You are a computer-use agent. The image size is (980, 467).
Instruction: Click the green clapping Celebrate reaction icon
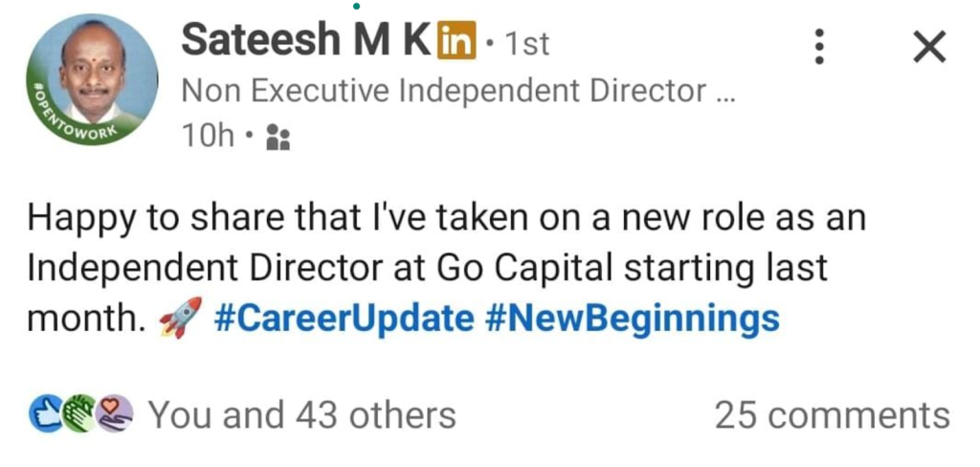tap(79, 415)
